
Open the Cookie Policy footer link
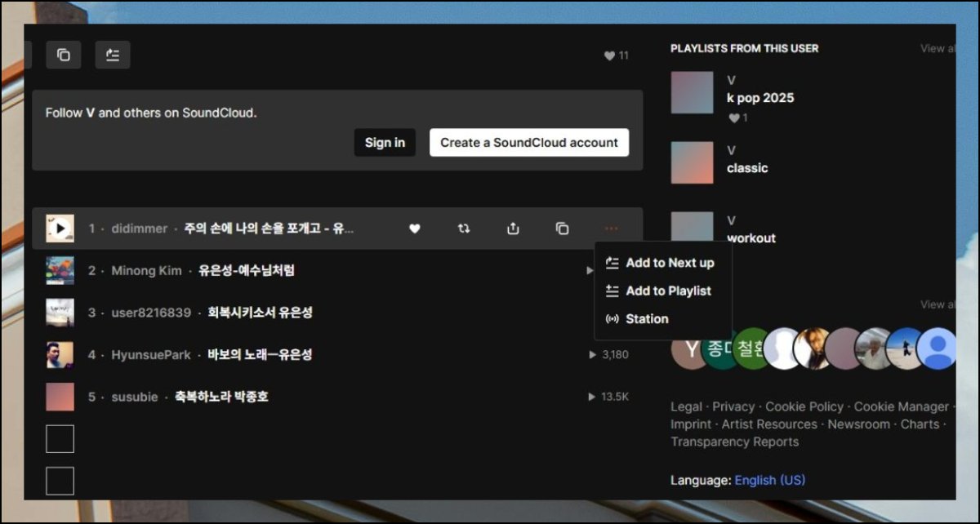click(804, 406)
